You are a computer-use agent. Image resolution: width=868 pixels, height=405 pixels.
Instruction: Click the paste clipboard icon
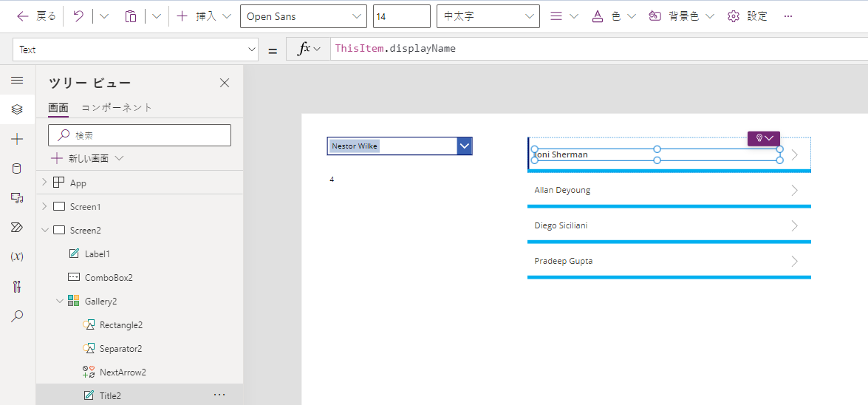(131, 16)
